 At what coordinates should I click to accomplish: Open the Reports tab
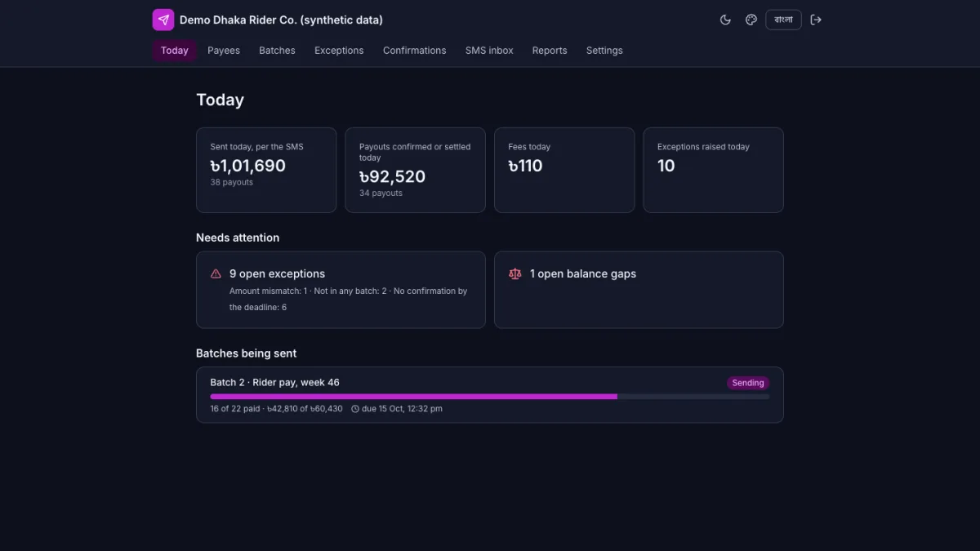point(550,51)
